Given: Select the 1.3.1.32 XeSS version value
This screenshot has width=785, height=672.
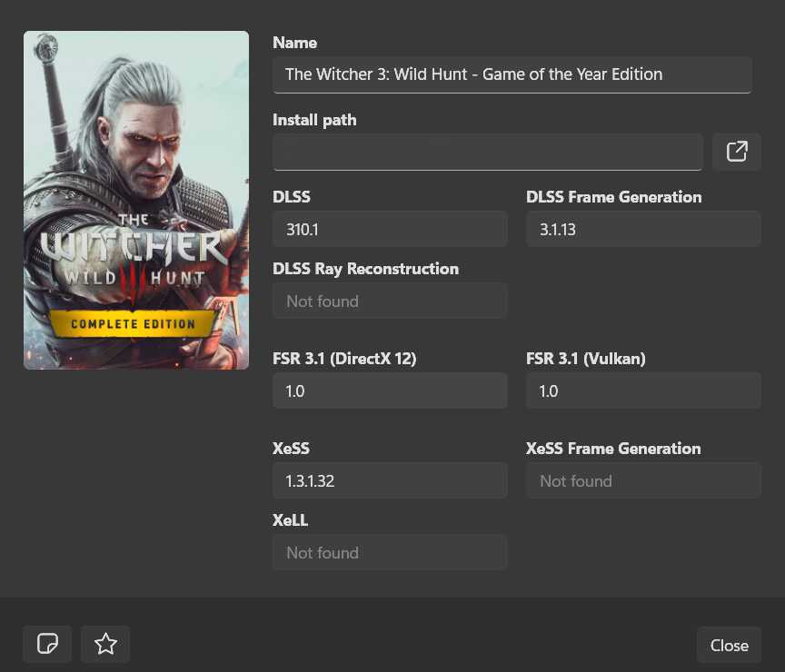Looking at the screenshot, I should click(390, 480).
